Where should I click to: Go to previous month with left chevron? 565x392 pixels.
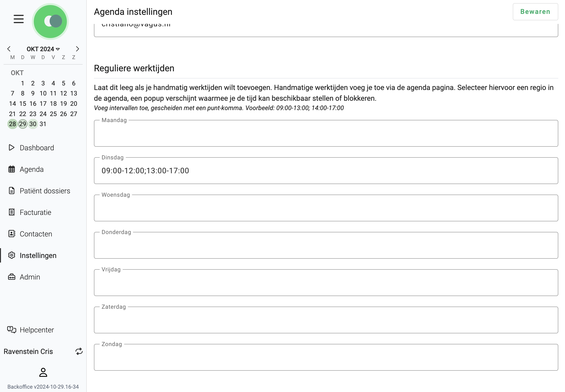9,49
